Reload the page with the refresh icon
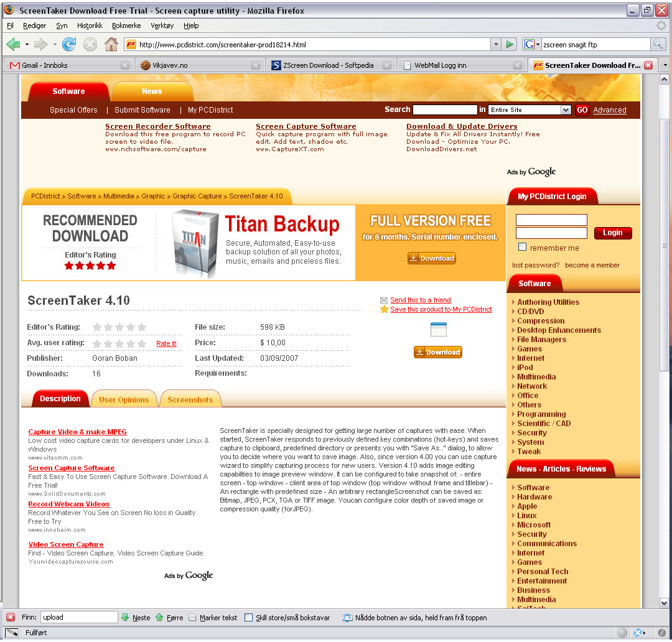 tap(68, 44)
